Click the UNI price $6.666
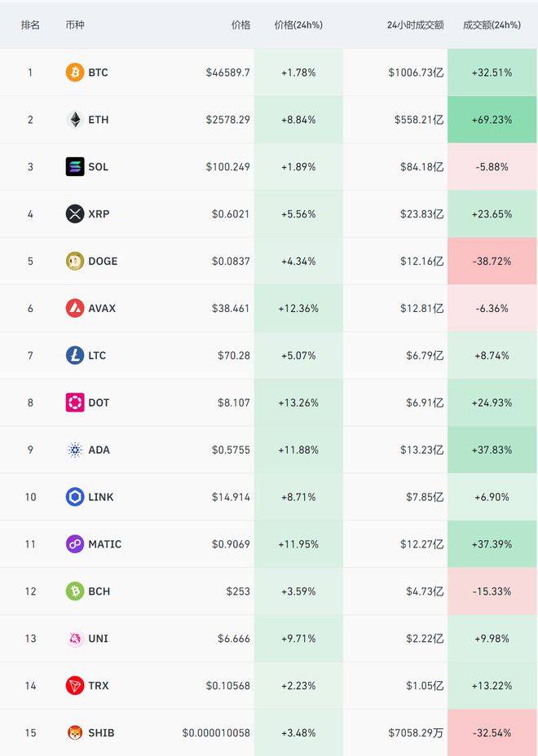 233,639
